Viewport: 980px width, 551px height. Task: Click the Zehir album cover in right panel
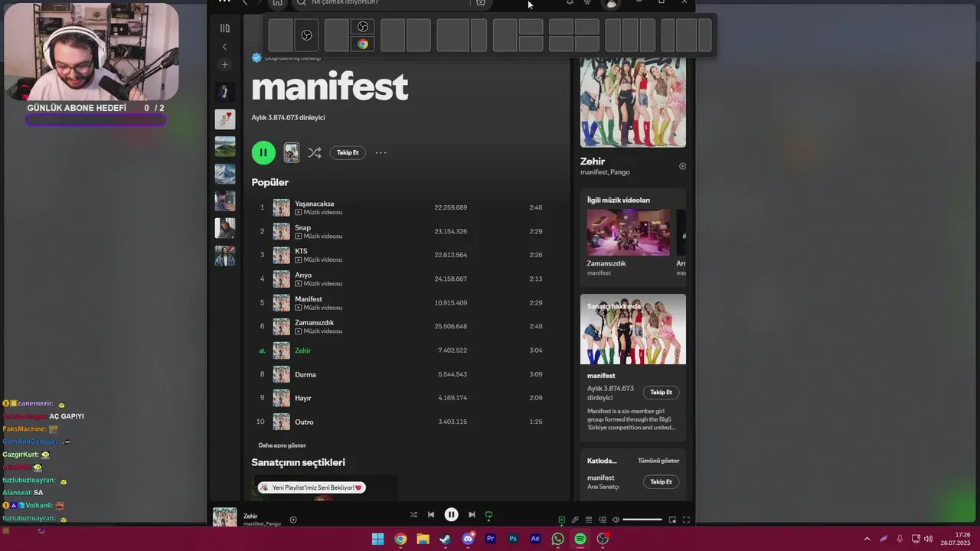point(633,102)
